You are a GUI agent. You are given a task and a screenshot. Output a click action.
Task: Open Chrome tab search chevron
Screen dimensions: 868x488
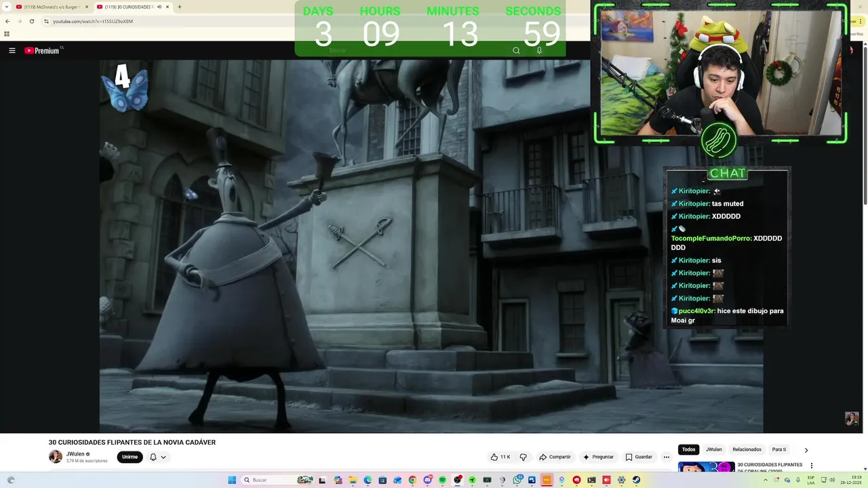(x=7, y=7)
